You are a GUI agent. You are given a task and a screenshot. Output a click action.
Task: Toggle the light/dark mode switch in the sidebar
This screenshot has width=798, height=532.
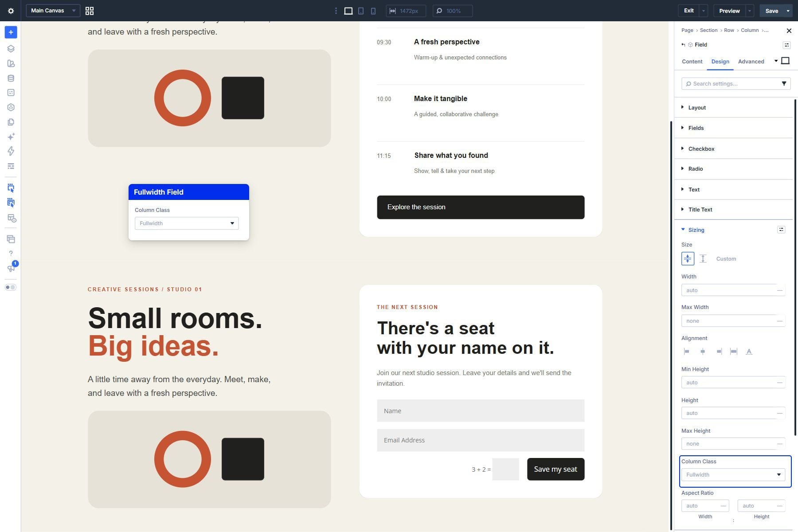point(11,287)
